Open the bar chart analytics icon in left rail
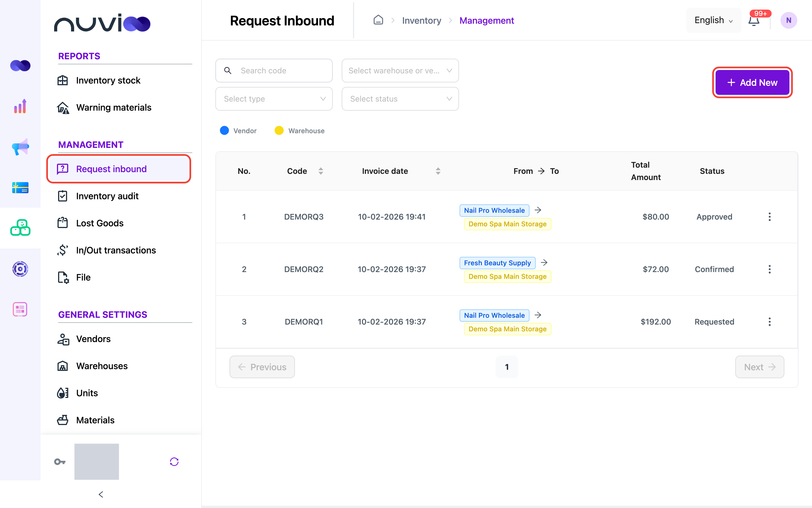This screenshot has width=812, height=508. (x=20, y=106)
